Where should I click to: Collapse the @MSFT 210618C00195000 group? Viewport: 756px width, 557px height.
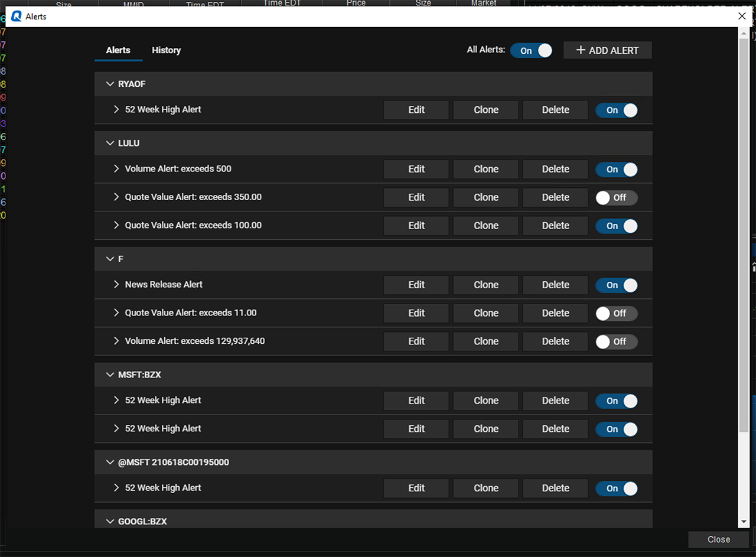tap(110, 462)
